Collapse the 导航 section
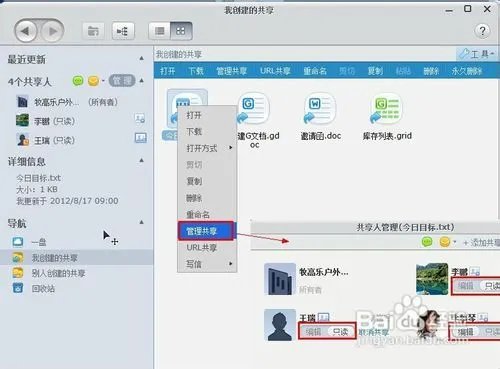This screenshot has height=369, width=500. [x=141, y=222]
